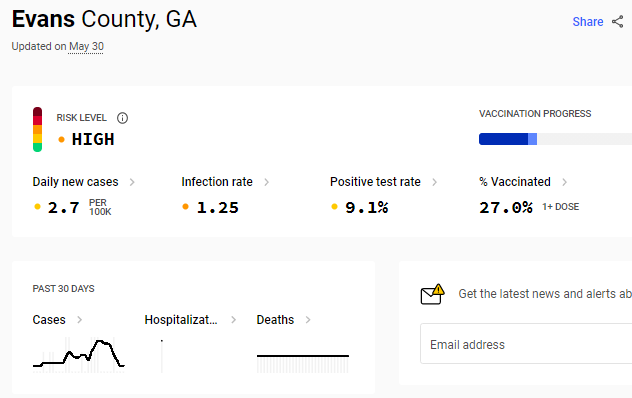Click the vaccination progress bar
Image resolution: width=632 pixels, height=398 pixels.
[555, 139]
